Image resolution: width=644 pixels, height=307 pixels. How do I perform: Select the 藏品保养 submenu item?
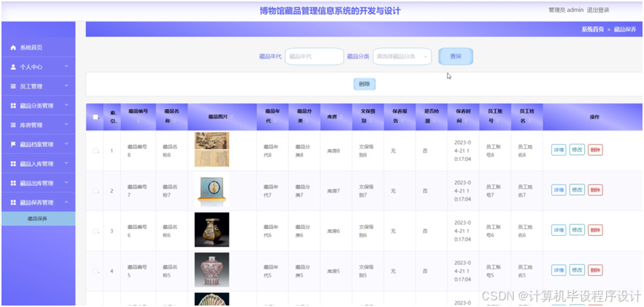pyautogui.click(x=39, y=219)
